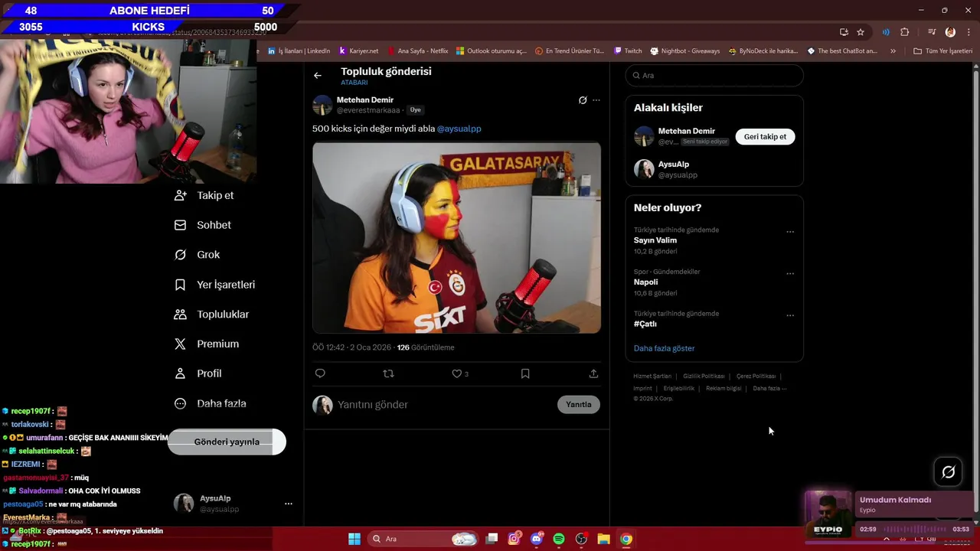Screen dimensions: 980x551
Task: Open File Explorer from taskbar
Action: pos(603,539)
